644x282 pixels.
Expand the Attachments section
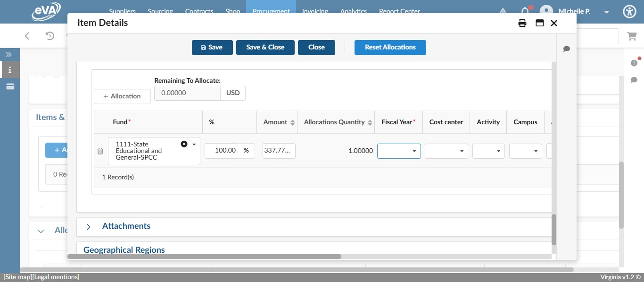click(89, 226)
